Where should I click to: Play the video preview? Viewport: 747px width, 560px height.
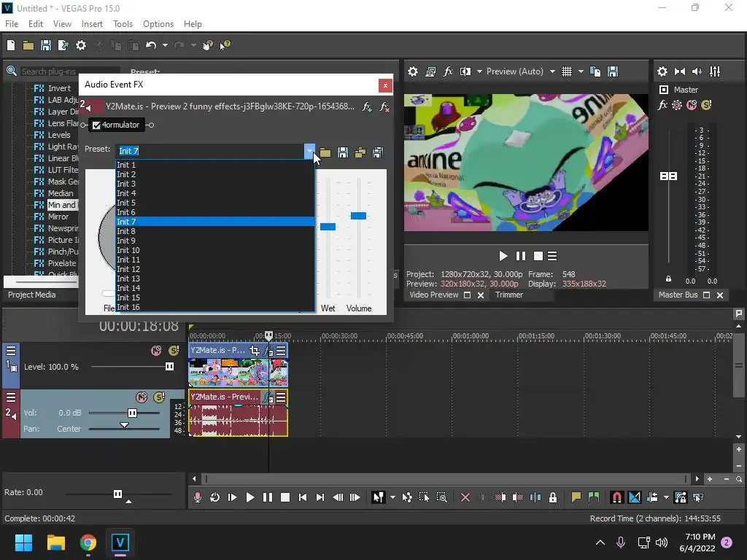pos(503,256)
